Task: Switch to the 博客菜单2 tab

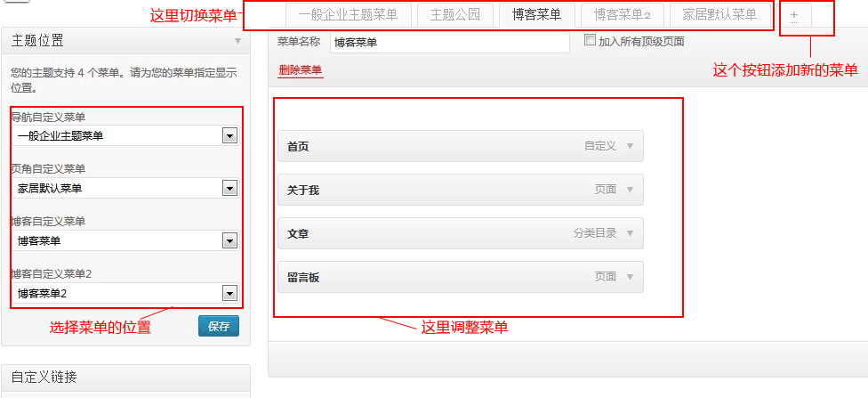Action: click(623, 15)
